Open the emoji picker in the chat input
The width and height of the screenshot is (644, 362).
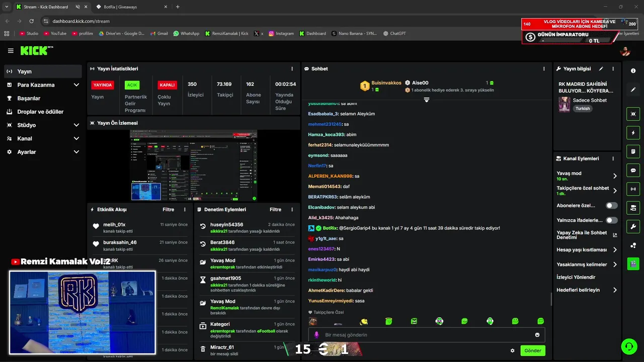tap(537, 335)
